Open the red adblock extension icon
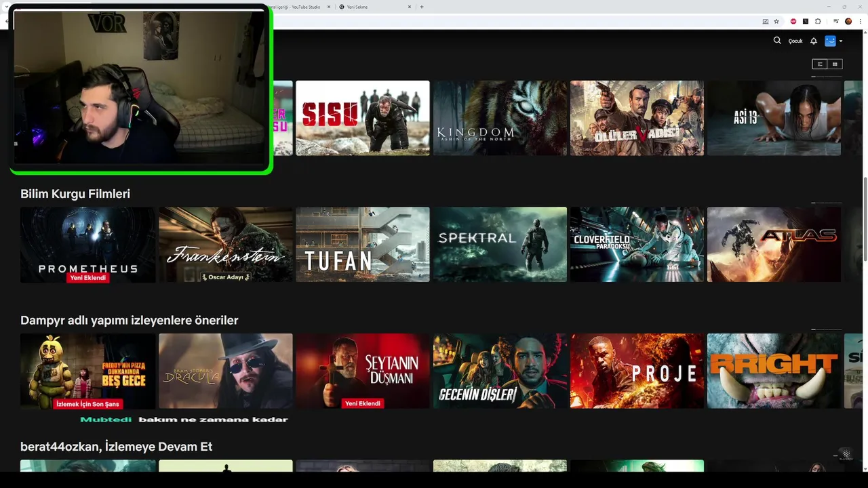868x488 pixels. coord(793,21)
